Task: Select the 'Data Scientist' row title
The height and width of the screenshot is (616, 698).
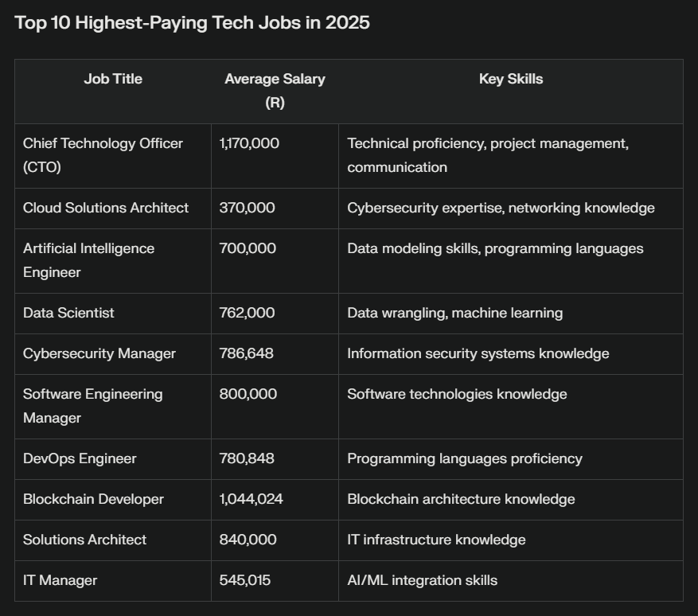Action: tap(68, 313)
